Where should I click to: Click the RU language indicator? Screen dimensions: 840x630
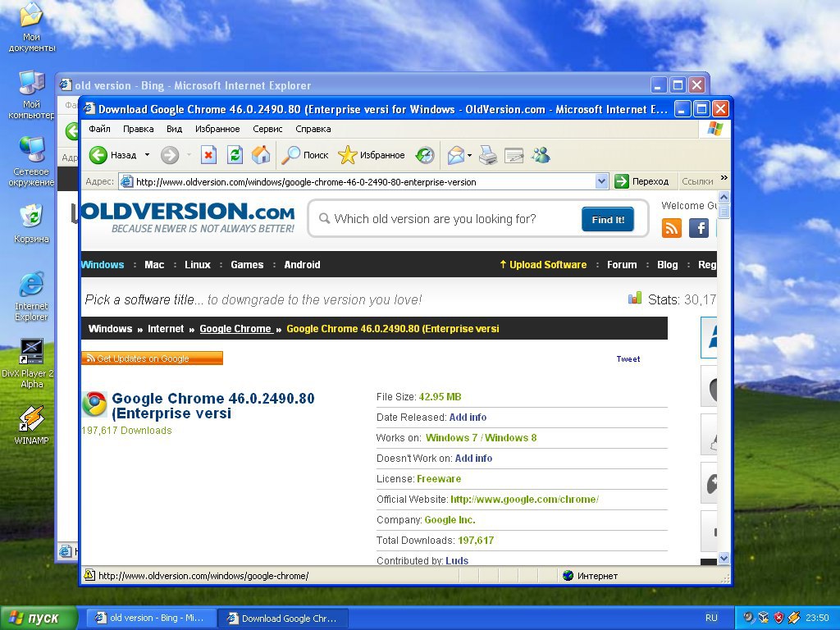tap(711, 619)
